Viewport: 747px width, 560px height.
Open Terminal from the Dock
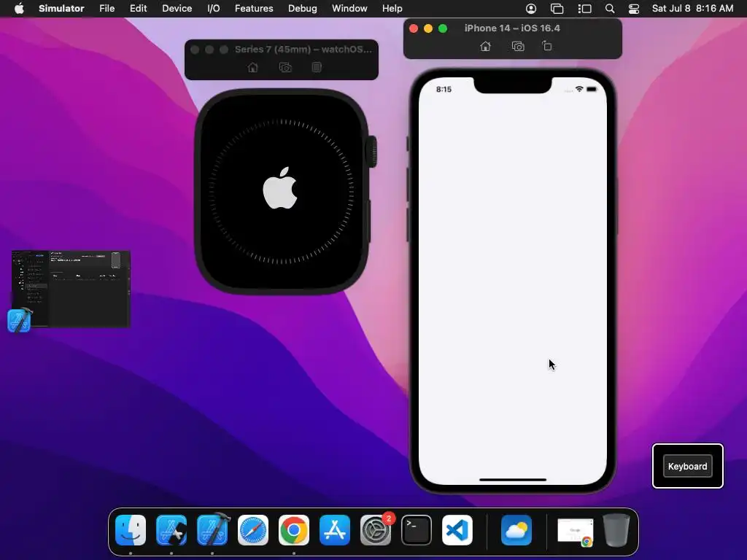(417, 530)
